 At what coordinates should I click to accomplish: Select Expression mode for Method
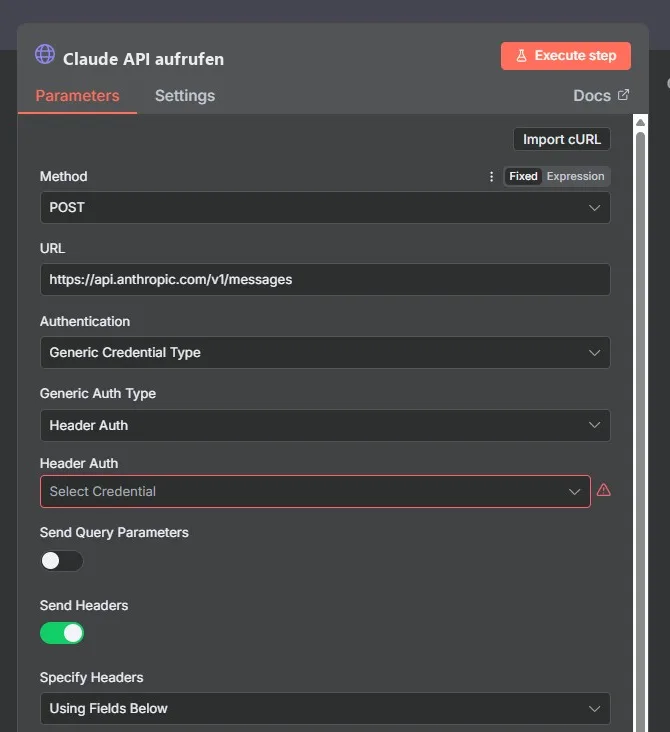pyautogui.click(x=575, y=176)
